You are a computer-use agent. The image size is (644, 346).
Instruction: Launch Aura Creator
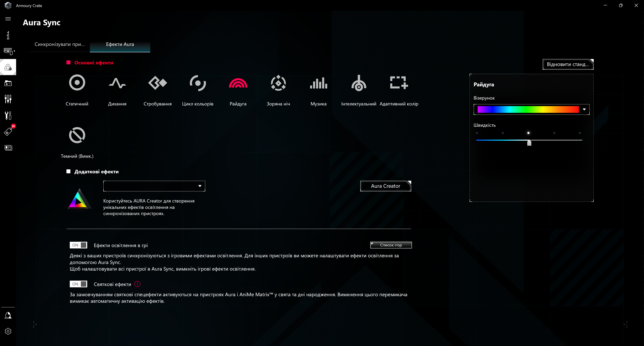(x=386, y=186)
